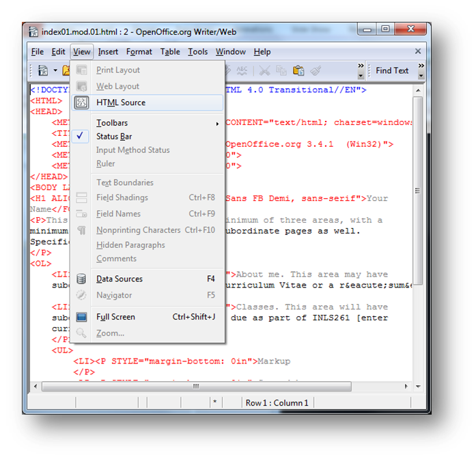The height and width of the screenshot is (459, 476).
Task: Open the Insert menu
Action: point(108,52)
